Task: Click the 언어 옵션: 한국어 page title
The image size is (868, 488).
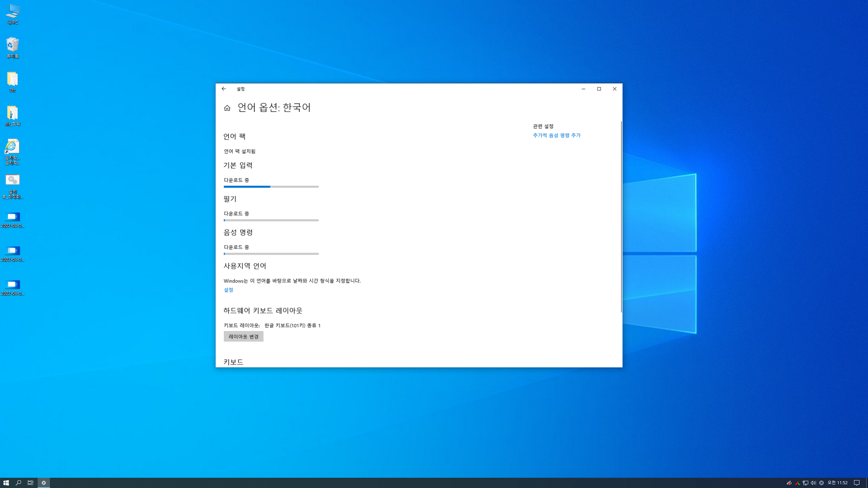Action: (274, 107)
